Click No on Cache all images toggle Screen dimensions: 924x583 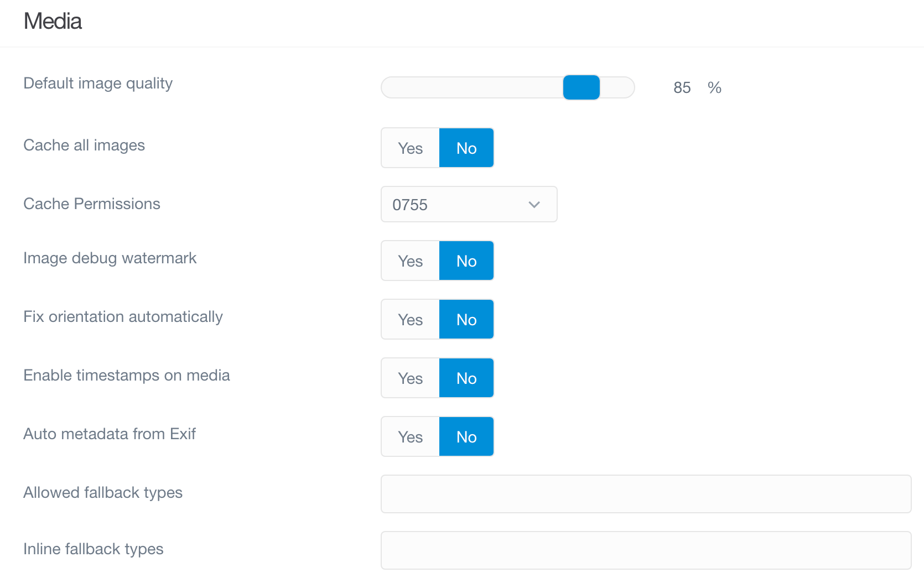466,148
